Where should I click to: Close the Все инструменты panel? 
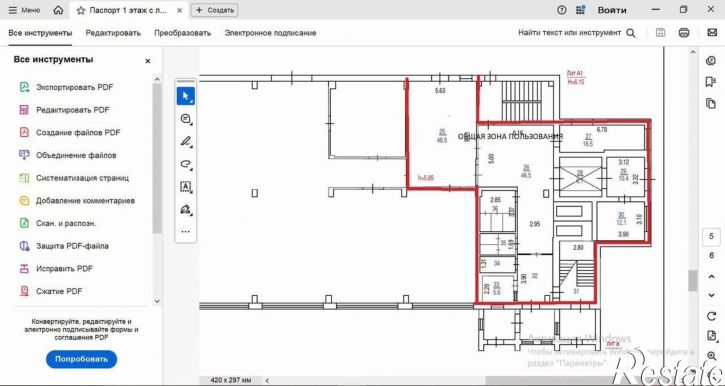pyautogui.click(x=148, y=61)
